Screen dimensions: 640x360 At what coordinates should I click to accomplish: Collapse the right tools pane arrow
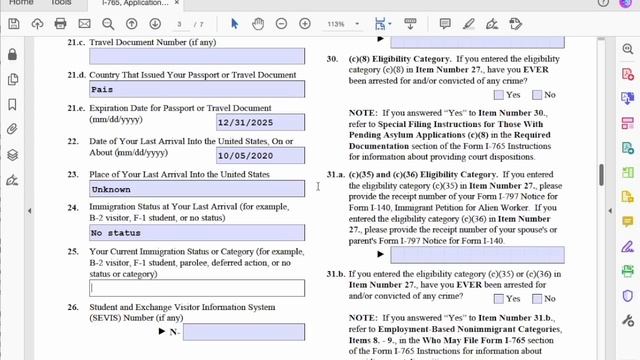(x=610, y=211)
